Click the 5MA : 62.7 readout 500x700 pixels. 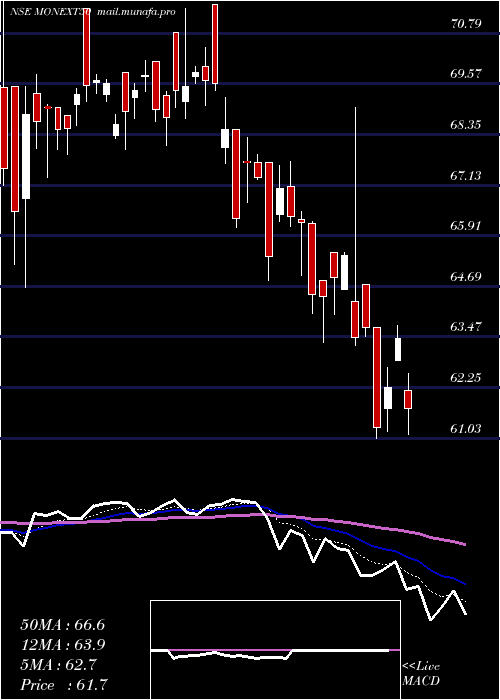[58, 665]
